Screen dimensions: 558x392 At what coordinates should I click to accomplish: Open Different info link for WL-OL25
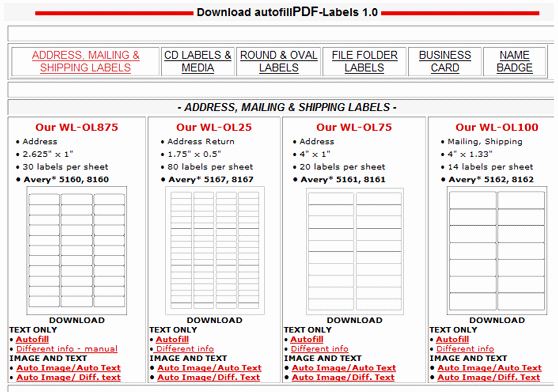[x=185, y=349]
